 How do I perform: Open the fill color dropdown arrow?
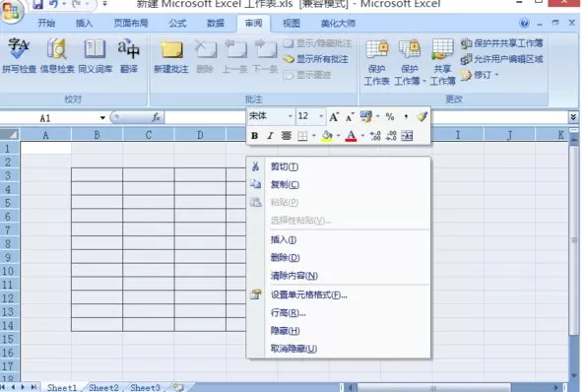click(338, 136)
